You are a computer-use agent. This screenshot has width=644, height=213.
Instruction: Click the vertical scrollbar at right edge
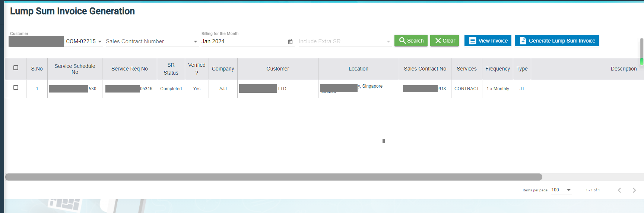tap(641, 50)
